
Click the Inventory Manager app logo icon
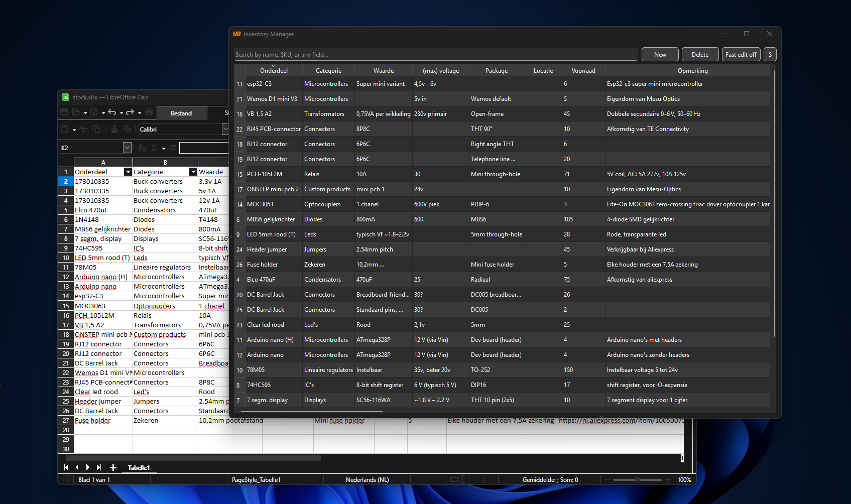tap(237, 34)
